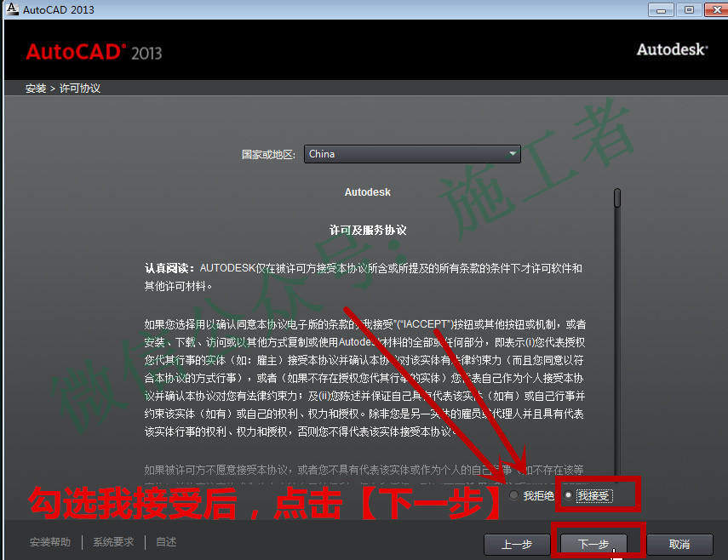This screenshot has height=560, width=728.
Task: Select the 我拒绝 (I Reject) radio button
Action: tap(514, 495)
